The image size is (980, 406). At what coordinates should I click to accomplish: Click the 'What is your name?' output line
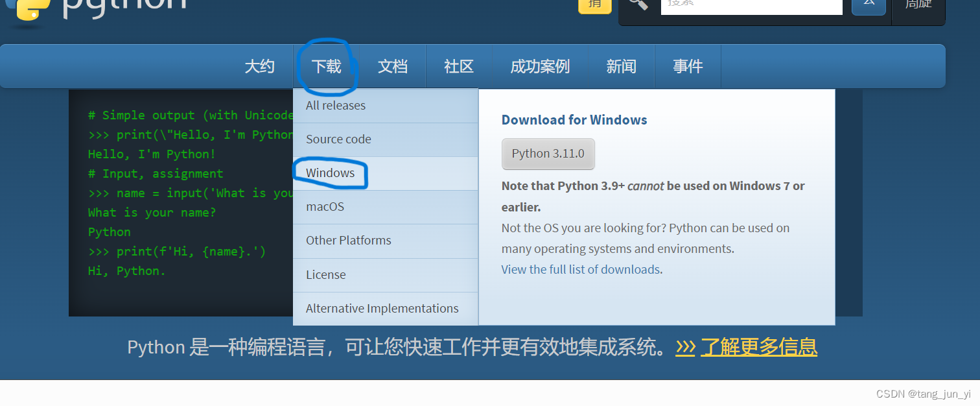tap(152, 213)
